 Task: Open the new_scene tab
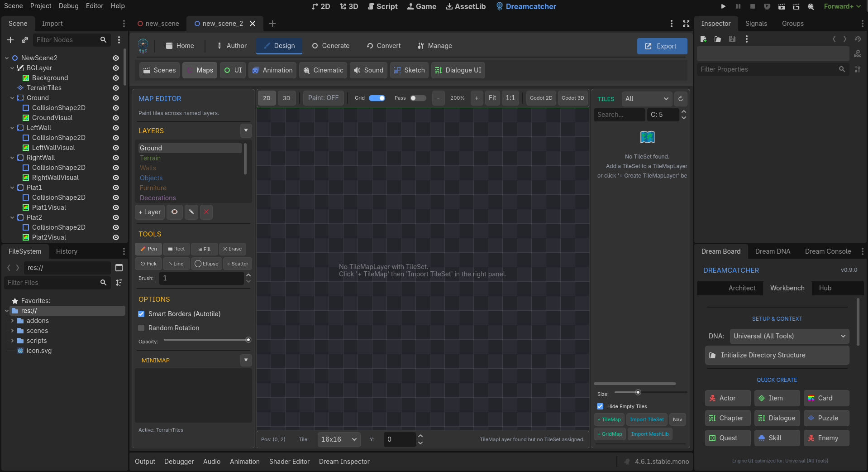coord(158,24)
